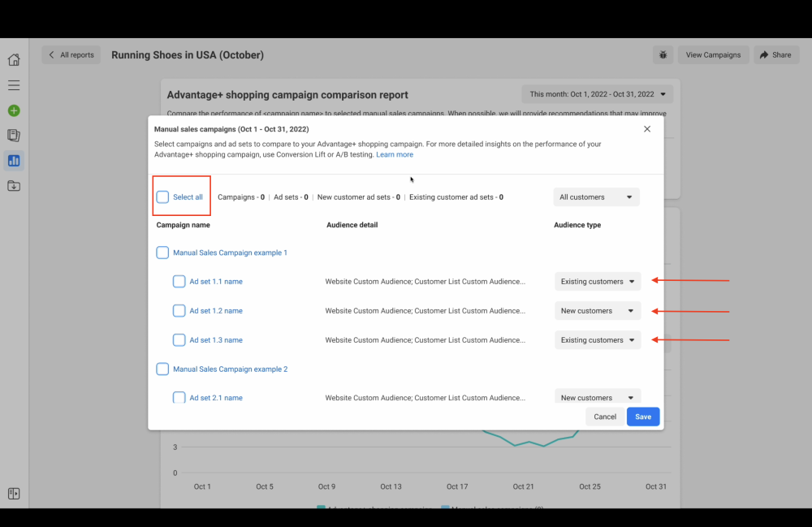
Task: Open the All customers filter dropdown
Action: (x=596, y=197)
